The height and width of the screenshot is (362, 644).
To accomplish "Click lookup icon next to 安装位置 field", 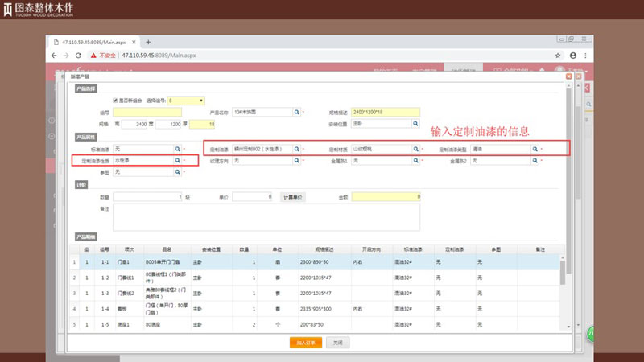I will (415, 124).
